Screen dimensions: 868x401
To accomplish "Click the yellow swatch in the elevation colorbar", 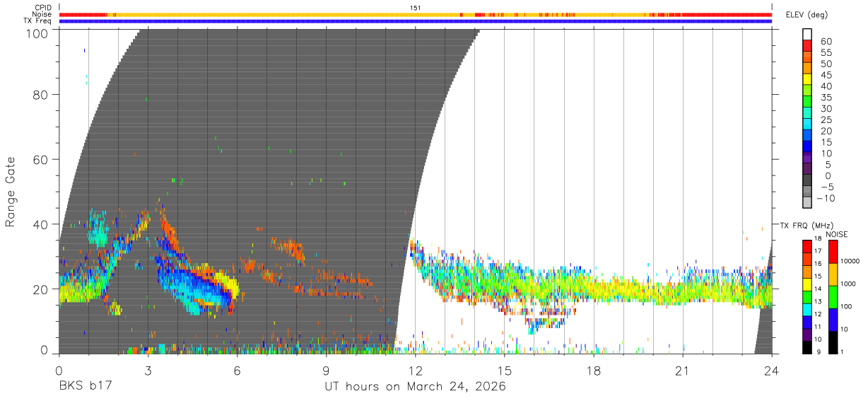I will 807,80.
